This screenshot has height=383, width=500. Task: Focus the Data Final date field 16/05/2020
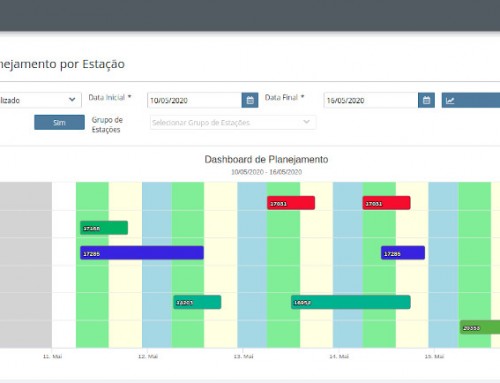tap(371, 100)
